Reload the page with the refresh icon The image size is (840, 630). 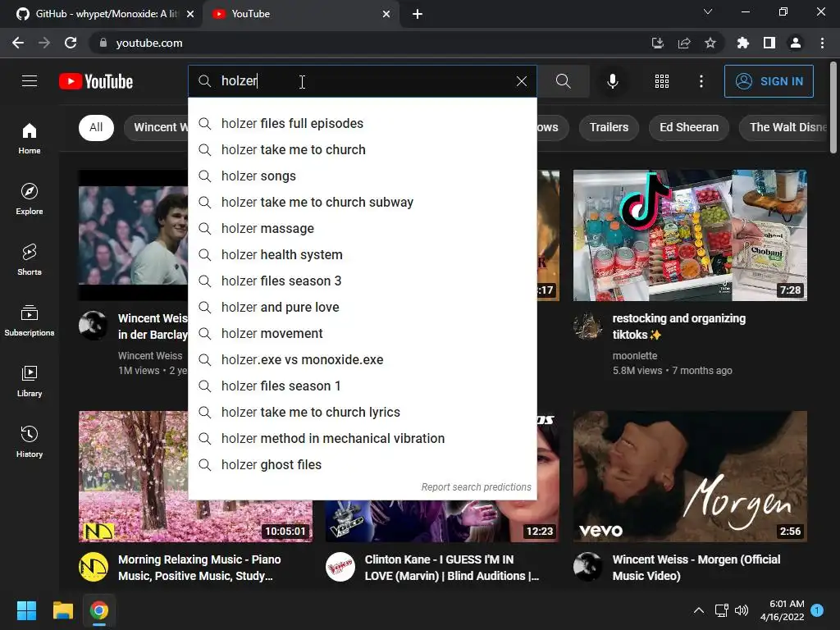pos(71,43)
